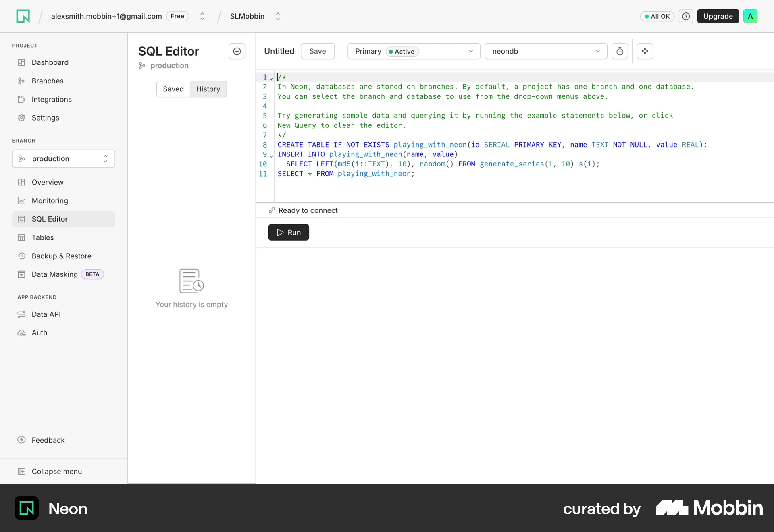Switch to the History tab
This screenshot has width=774, height=532.
coord(208,89)
